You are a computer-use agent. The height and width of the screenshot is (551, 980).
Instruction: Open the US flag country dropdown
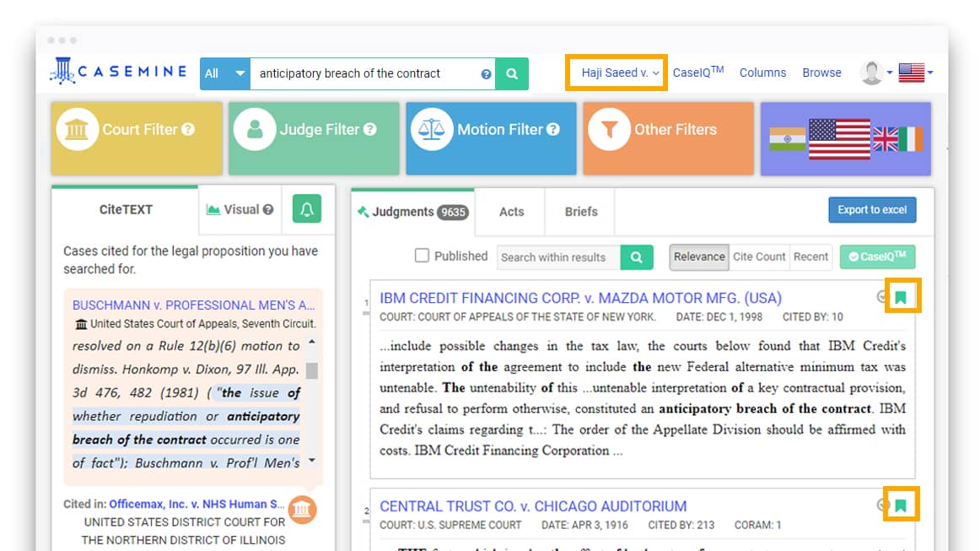(915, 73)
